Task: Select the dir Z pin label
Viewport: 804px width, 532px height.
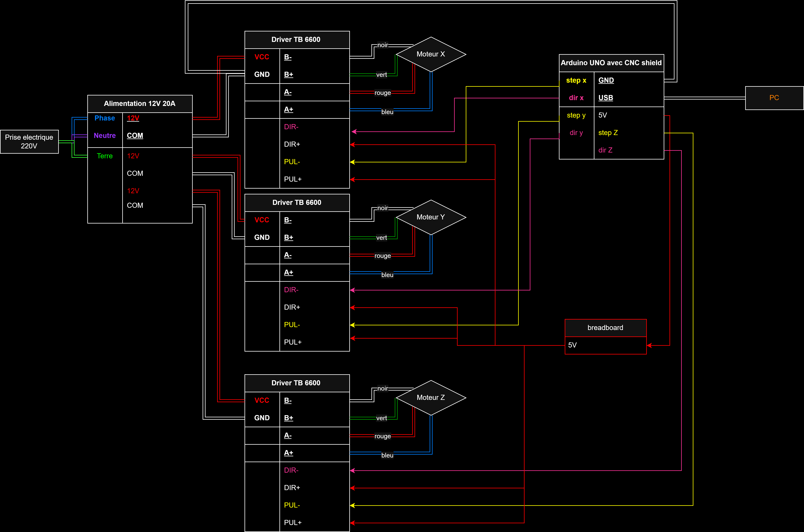Action: pyautogui.click(x=605, y=150)
